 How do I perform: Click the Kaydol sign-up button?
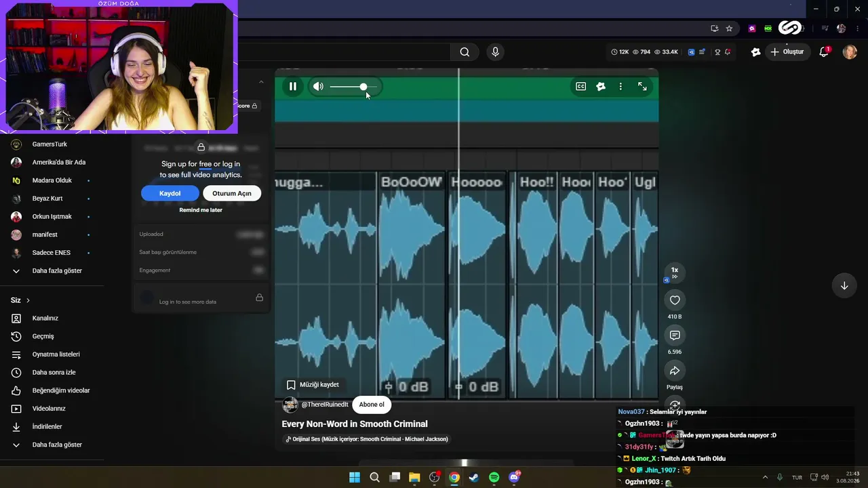pos(170,193)
